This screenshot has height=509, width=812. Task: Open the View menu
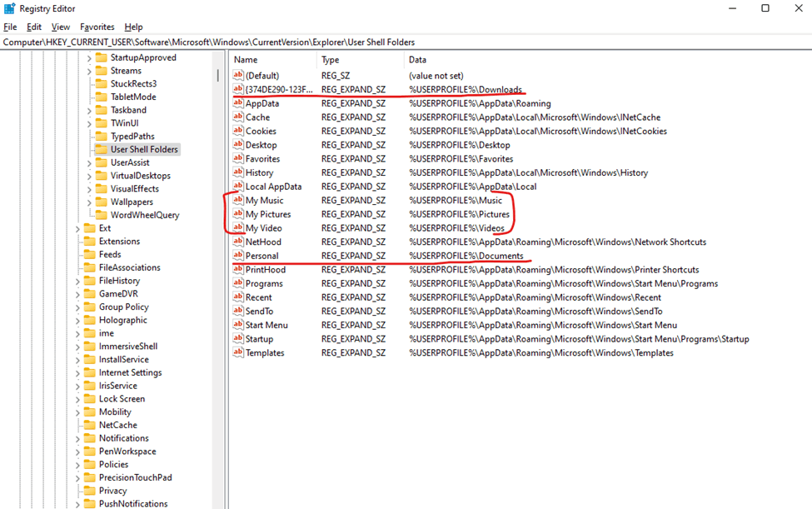[61, 27]
